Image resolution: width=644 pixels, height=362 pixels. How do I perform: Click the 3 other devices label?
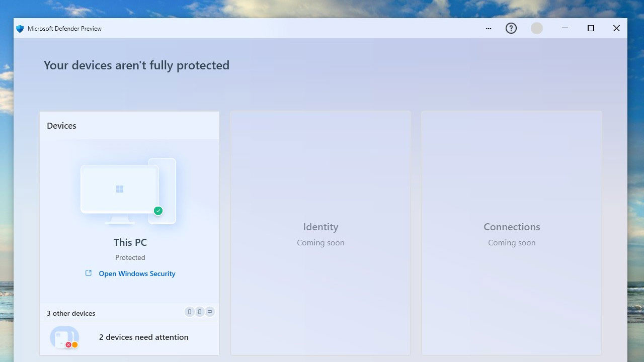pos(70,313)
